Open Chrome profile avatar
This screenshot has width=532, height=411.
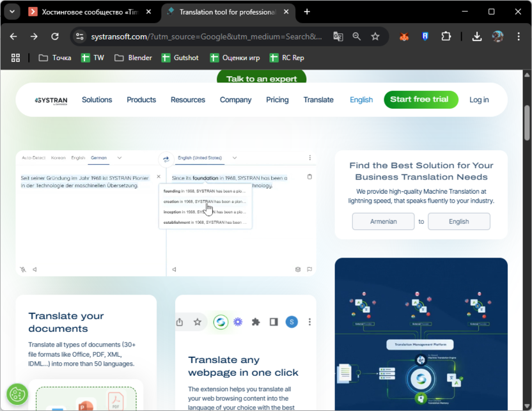(497, 36)
